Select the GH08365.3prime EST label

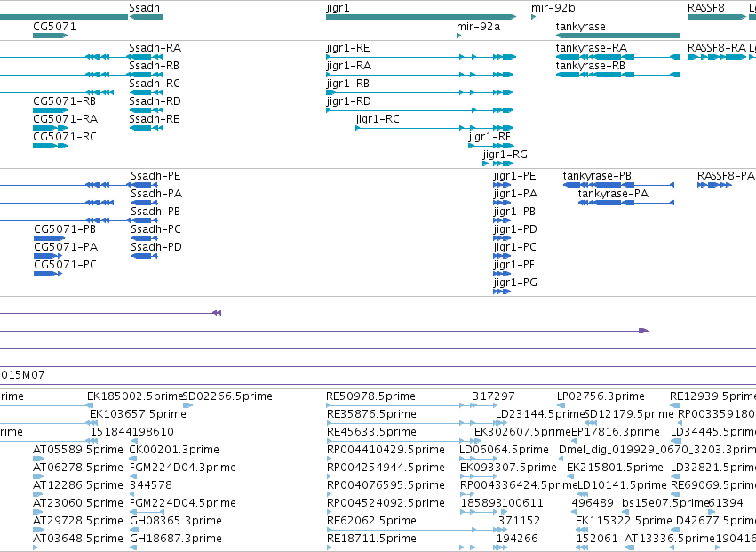click(176, 521)
